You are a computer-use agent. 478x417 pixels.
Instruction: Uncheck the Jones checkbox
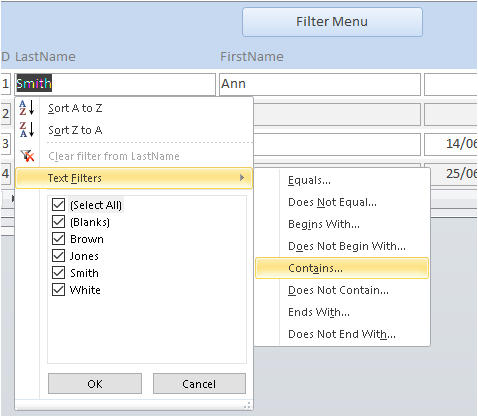click(58, 256)
